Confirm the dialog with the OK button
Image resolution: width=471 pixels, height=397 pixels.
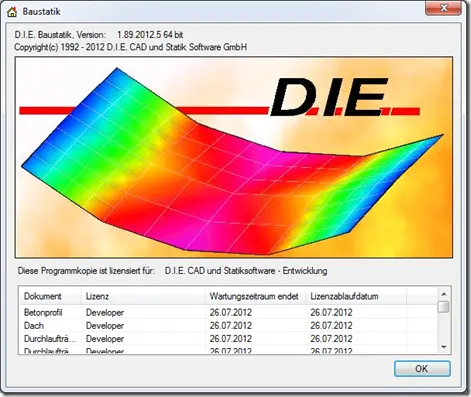point(422,369)
